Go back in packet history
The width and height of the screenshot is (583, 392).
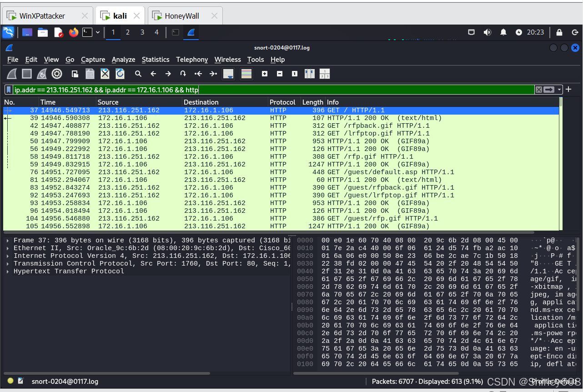coord(153,74)
